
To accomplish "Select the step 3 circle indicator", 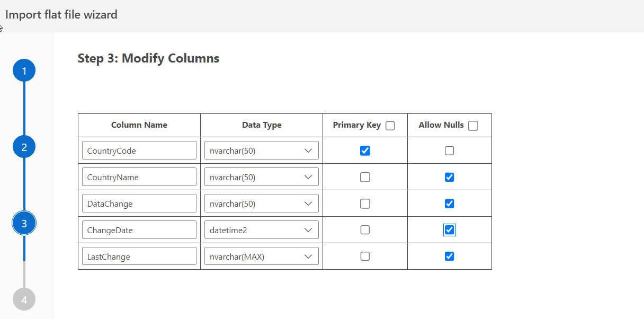I will [x=24, y=224].
